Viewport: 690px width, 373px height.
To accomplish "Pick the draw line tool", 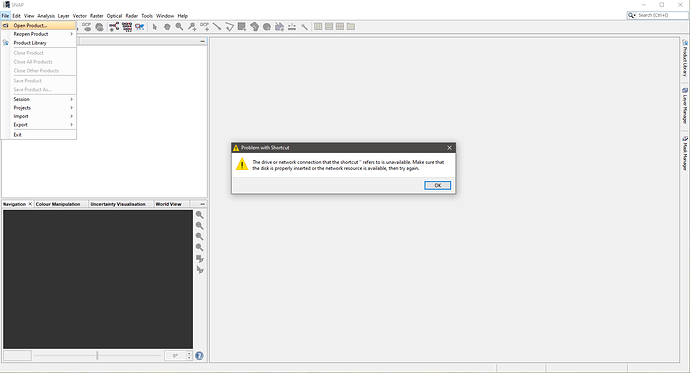I will (x=217, y=27).
